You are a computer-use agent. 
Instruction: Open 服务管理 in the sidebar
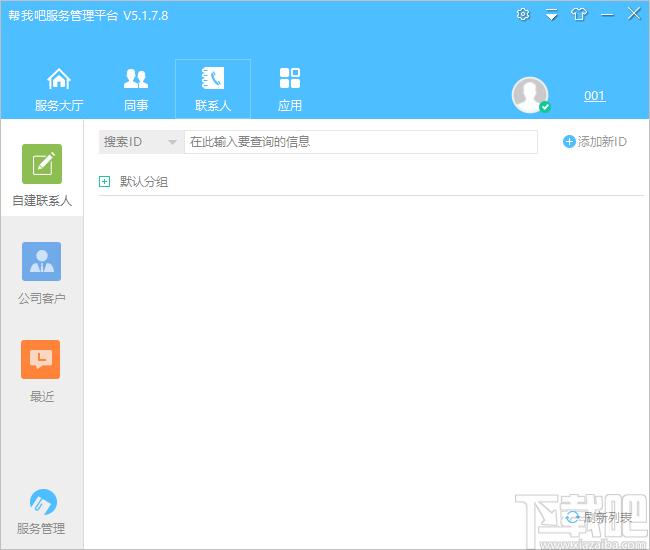pos(42,512)
